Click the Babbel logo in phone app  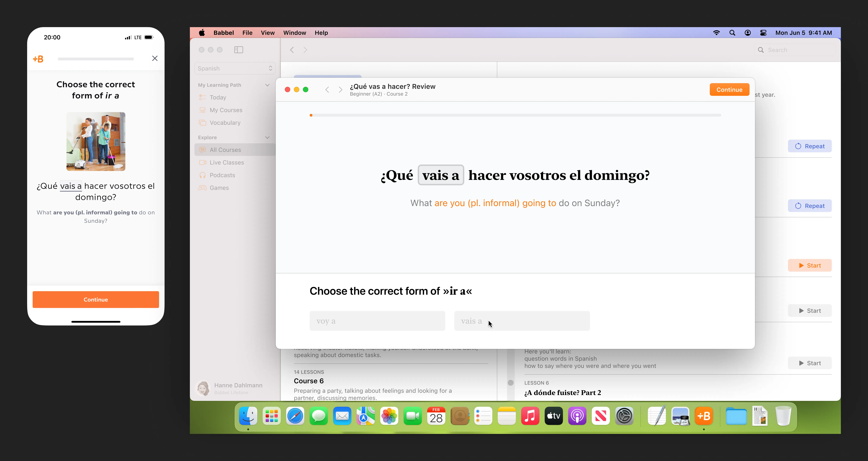[x=38, y=59]
